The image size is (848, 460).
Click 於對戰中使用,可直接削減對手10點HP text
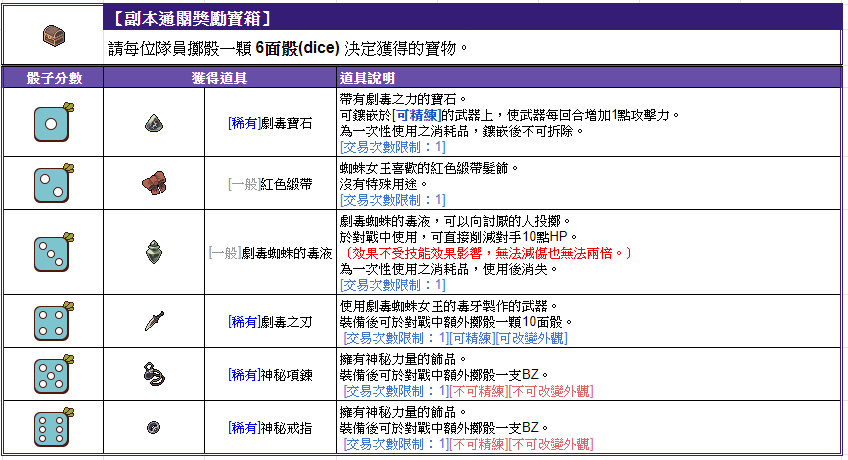click(x=459, y=237)
